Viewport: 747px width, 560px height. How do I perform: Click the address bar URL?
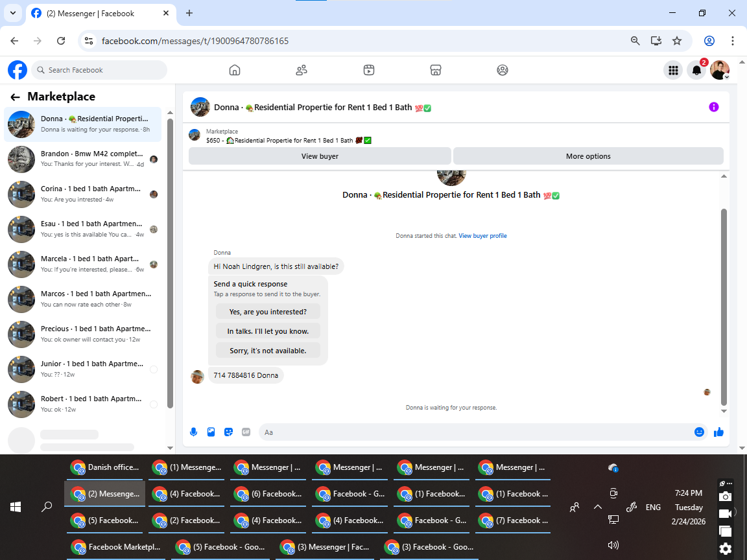(x=195, y=41)
